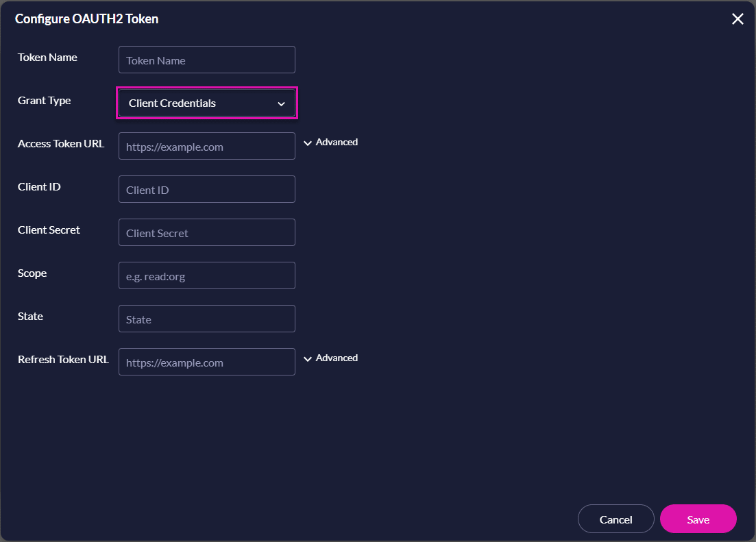Click the Advanced label near Refresh Token URL
This screenshot has height=542, width=756.
point(337,358)
